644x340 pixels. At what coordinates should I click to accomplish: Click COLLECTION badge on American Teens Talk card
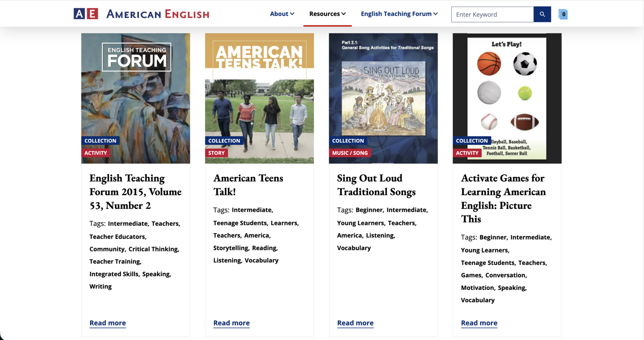coord(224,141)
